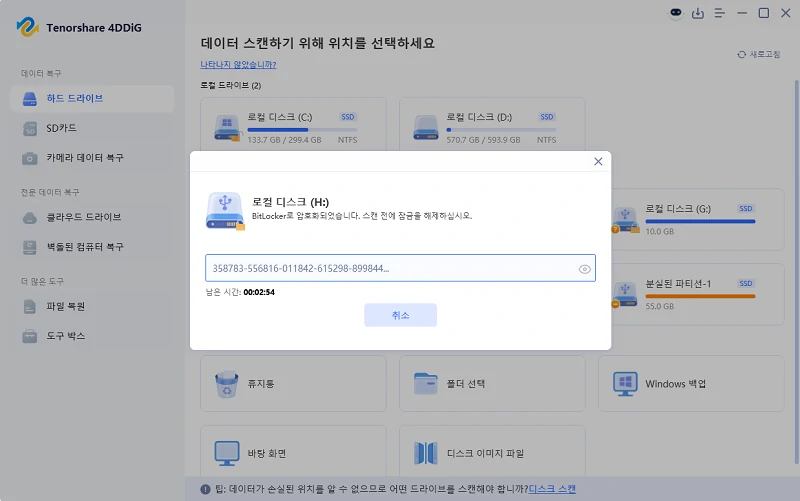Click the 취소 cancel button
Image resolution: width=800 pixels, height=501 pixels.
pos(401,315)
